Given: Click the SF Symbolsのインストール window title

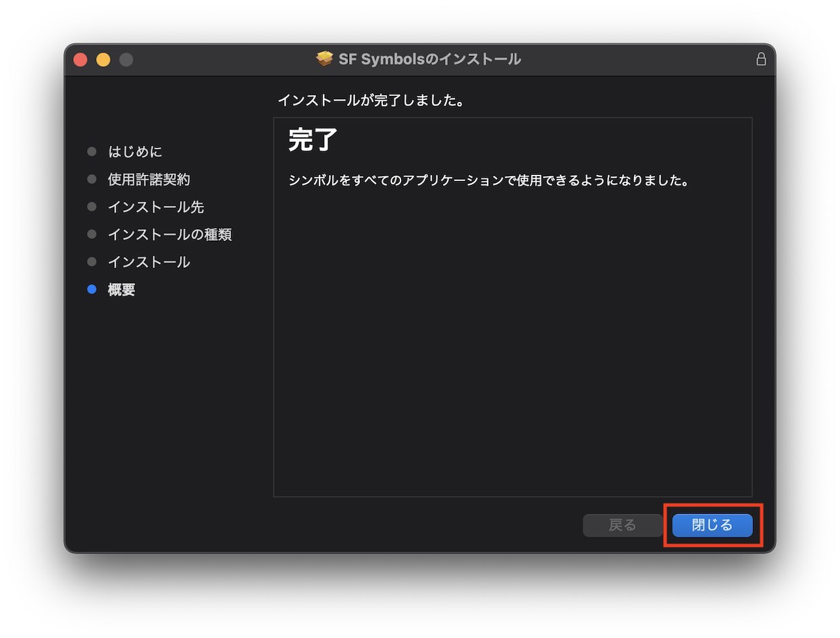Looking at the screenshot, I should [429, 59].
